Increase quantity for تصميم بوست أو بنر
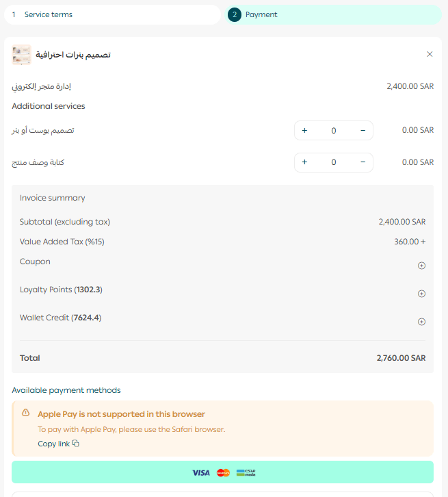This screenshot has width=448, height=497. point(304,130)
